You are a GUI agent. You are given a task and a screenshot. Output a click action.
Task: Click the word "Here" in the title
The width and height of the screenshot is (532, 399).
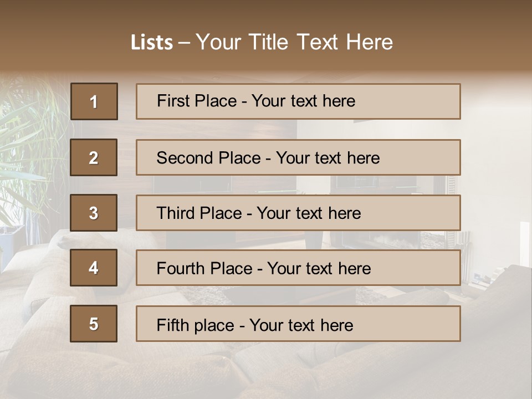369,42
